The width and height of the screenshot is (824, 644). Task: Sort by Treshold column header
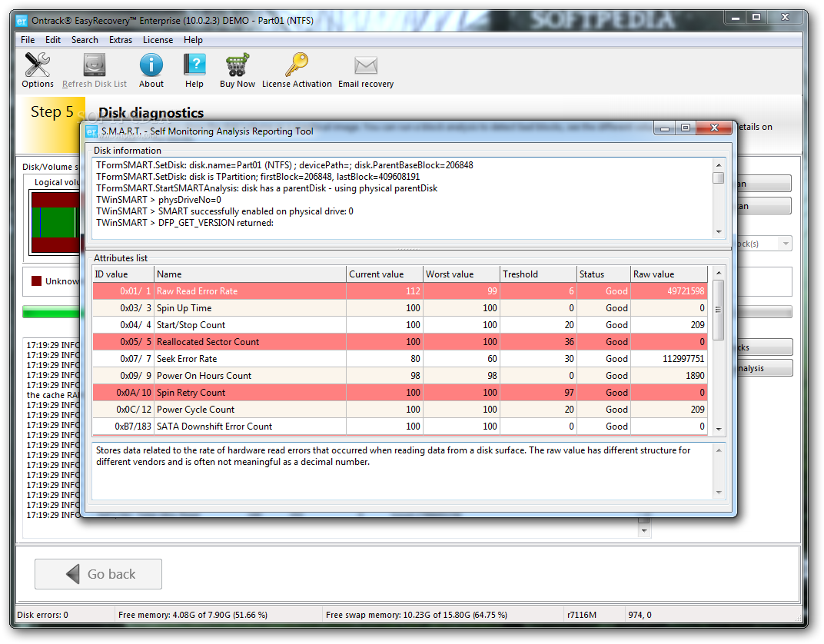(538, 274)
